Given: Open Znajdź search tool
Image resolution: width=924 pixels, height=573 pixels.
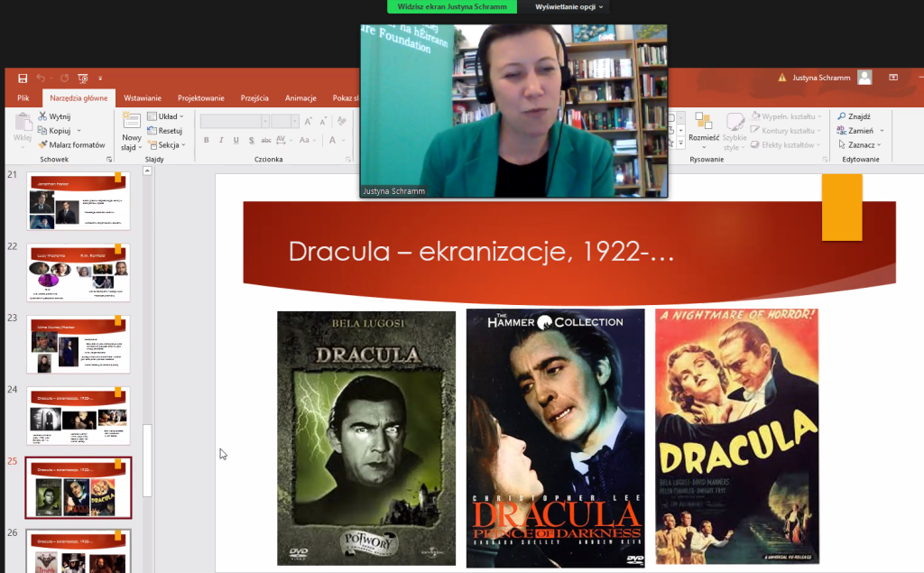Looking at the screenshot, I should coord(854,116).
